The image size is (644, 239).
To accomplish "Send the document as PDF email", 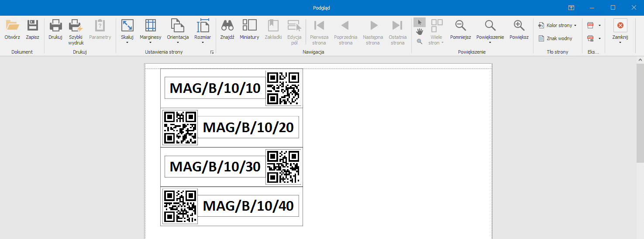I will click(591, 38).
